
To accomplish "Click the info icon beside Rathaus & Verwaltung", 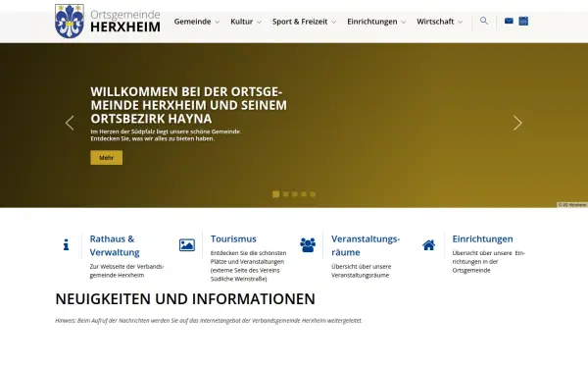I will pyautogui.click(x=66, y=244).
